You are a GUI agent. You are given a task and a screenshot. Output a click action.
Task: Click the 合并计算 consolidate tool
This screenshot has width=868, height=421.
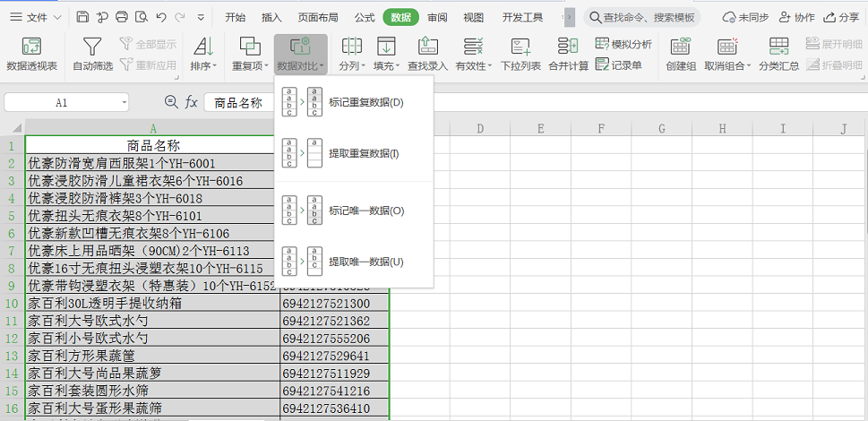tap(569, 55)
